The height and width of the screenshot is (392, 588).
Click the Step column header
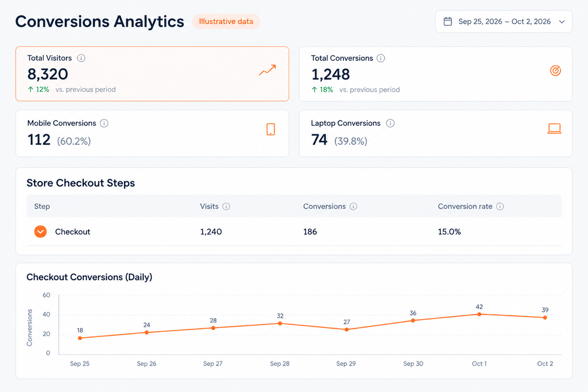(x=42, y=207)
